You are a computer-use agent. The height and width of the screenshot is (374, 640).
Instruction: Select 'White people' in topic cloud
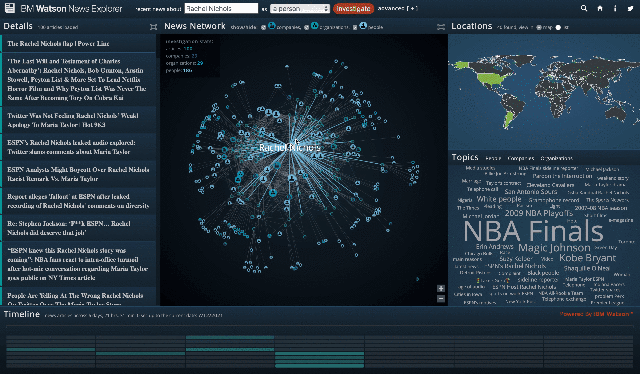click(x=499, y=199)
